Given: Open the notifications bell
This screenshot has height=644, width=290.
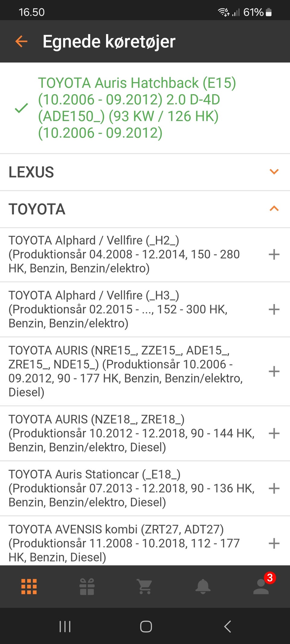Looking at the screenshot, I should pyautogui.click(x=203, y=587).
